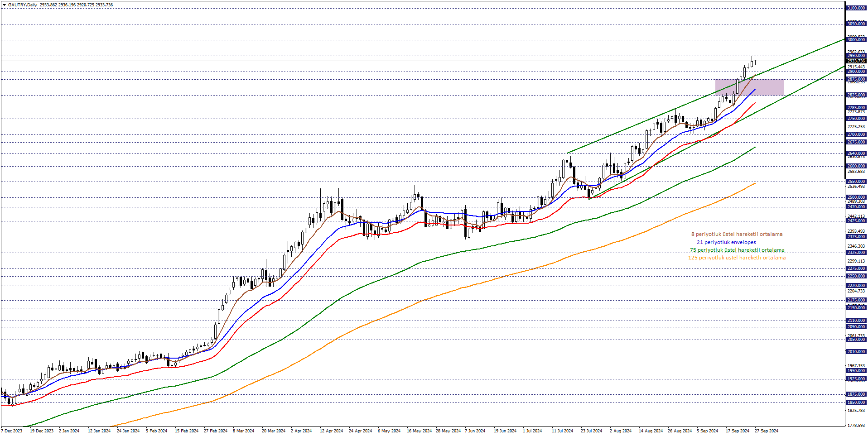
Task: Select the 1950.000 price level label
Action: click(856, 371)
